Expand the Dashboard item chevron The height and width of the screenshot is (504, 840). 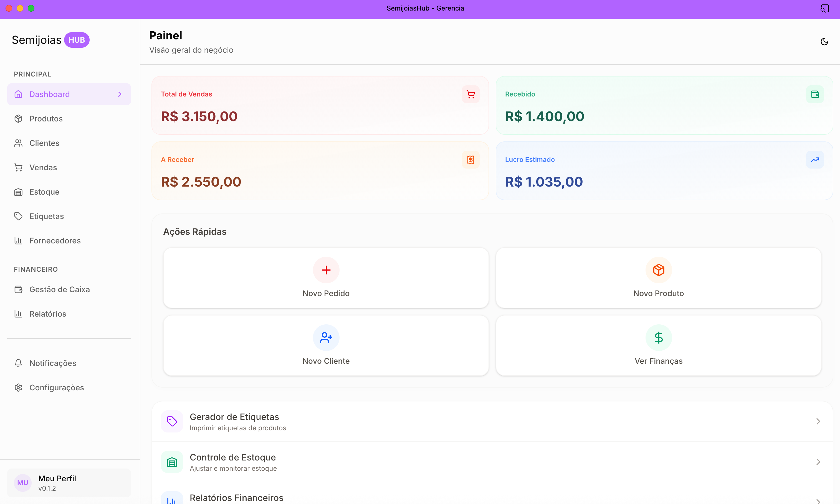click(120, 94)
